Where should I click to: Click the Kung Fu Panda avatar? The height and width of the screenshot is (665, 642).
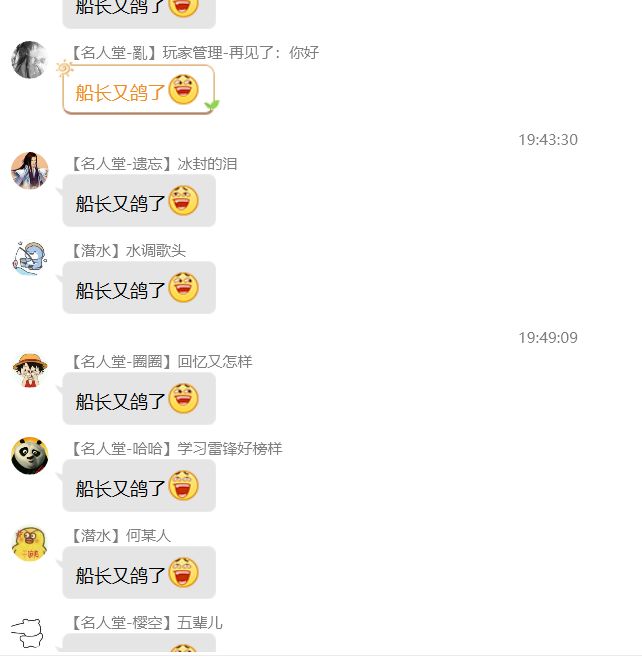[x=29, y=456]
